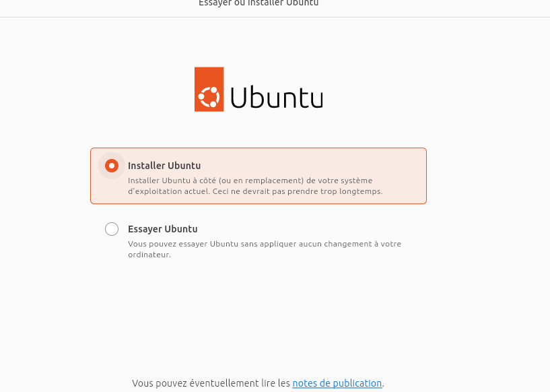Click the highlighted Installer Ubuntu option card
This screenshot has width=550, height=392.
[259, 176]
